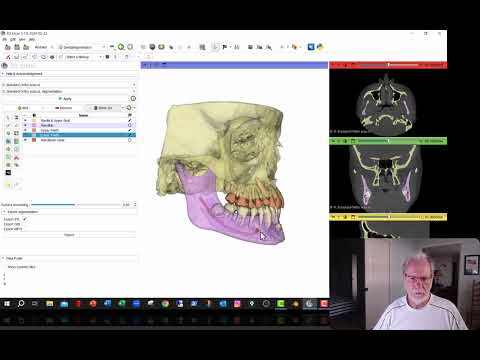Toggle visibility of Upper Teeth segment
This screenshot has width=480, height=360.
pos(25,130)
